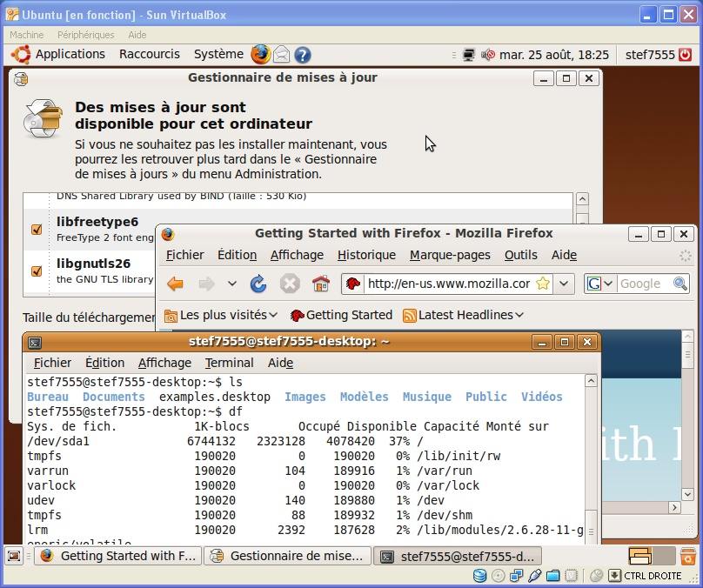This screenshot has width=703, height=588.
Task: Click the Firefox horizontal scroll right arrow
Action: coord(674,507)
